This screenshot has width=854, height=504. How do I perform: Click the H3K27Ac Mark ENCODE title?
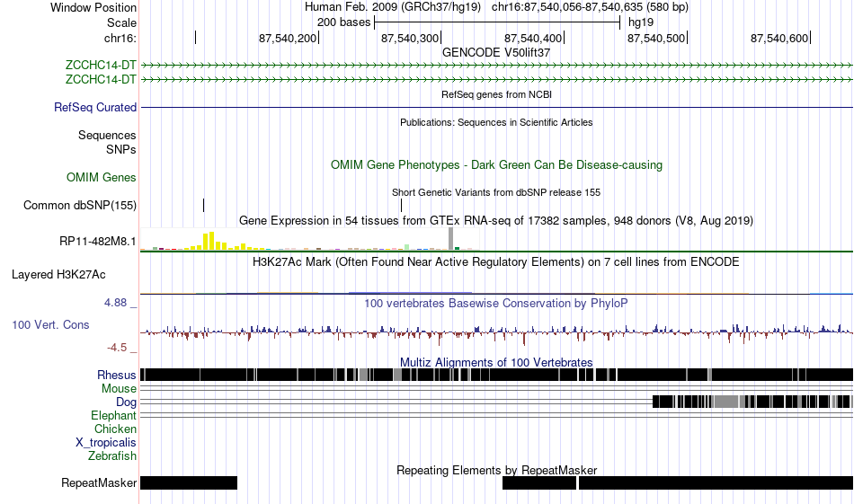[496, 262]
